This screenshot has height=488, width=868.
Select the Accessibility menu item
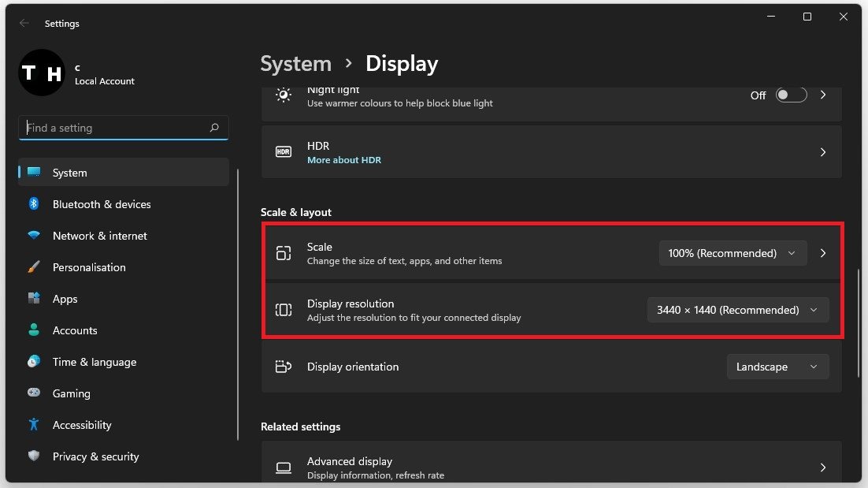pos(82,425)
